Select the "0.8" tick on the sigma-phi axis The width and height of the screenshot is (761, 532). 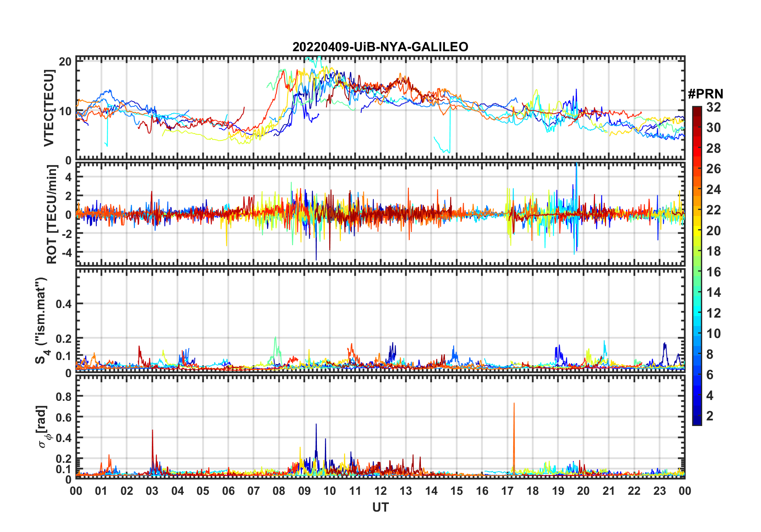click(64, 396)
